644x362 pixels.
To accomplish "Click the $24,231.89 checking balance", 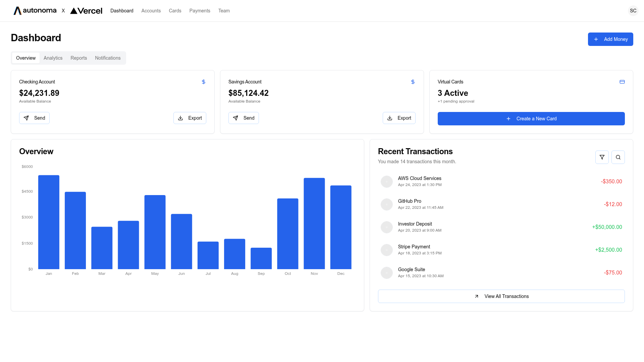I will coord(39,93).
